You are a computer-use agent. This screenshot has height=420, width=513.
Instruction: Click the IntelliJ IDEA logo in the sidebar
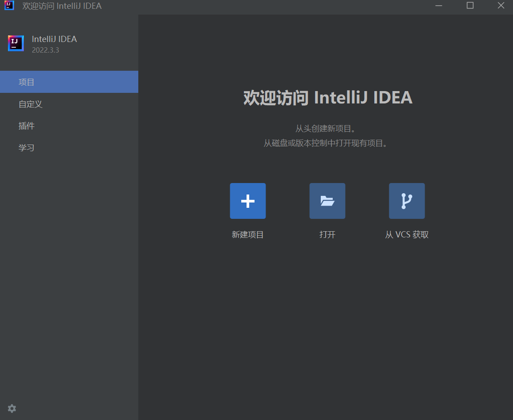[16, 43]
